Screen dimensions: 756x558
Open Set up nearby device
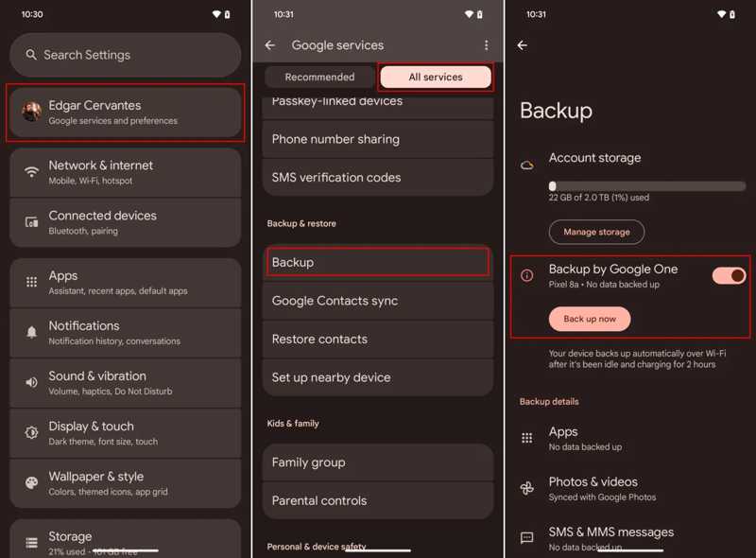(x=378, y=377)
